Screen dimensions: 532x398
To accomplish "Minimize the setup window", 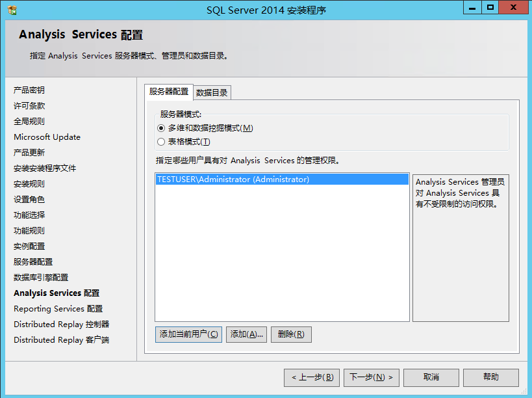I will tap(472, 7).
